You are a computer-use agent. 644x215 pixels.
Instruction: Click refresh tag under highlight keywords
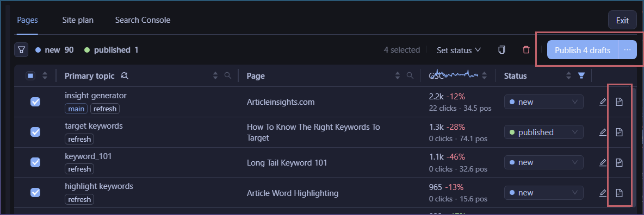[79, 199]
